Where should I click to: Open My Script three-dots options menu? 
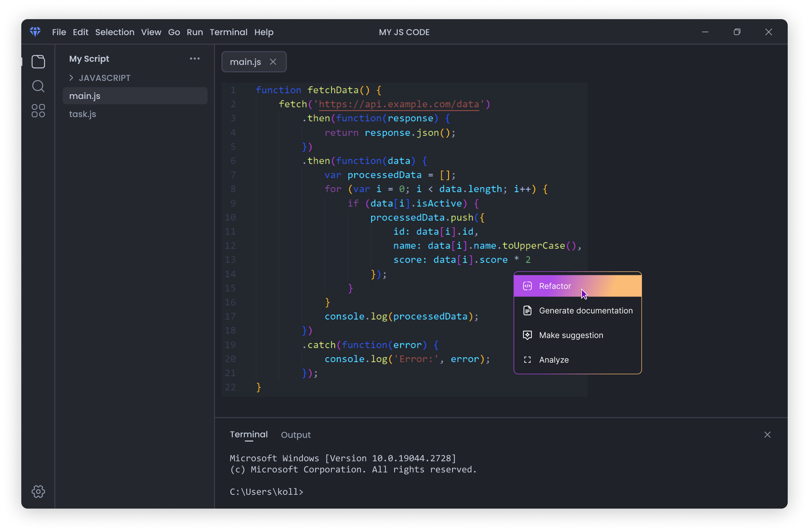(194, 59)
